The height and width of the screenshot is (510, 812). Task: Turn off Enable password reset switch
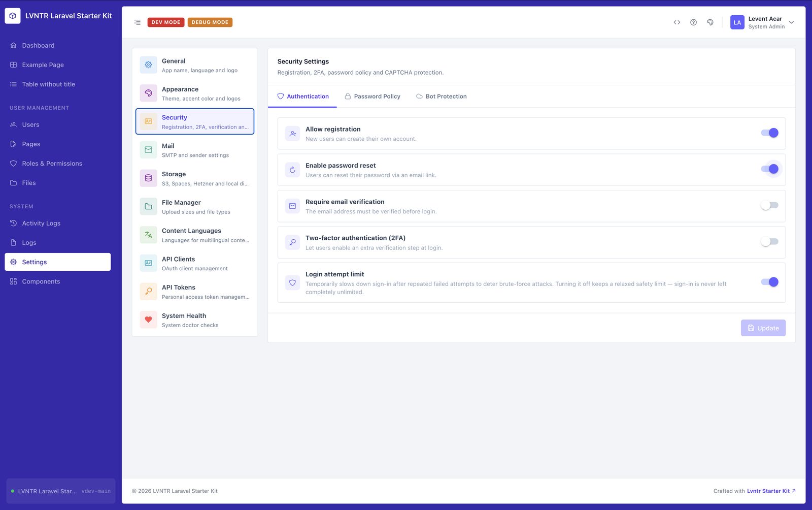point(769,169)
